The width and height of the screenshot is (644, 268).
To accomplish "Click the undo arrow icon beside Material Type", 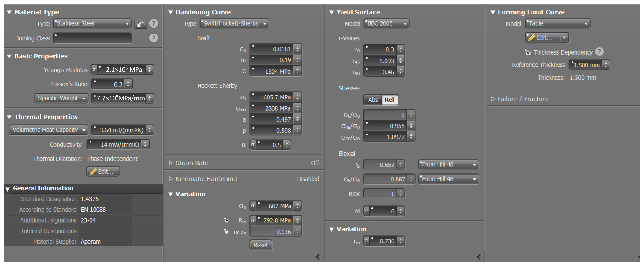I will [x=141, y=24].
